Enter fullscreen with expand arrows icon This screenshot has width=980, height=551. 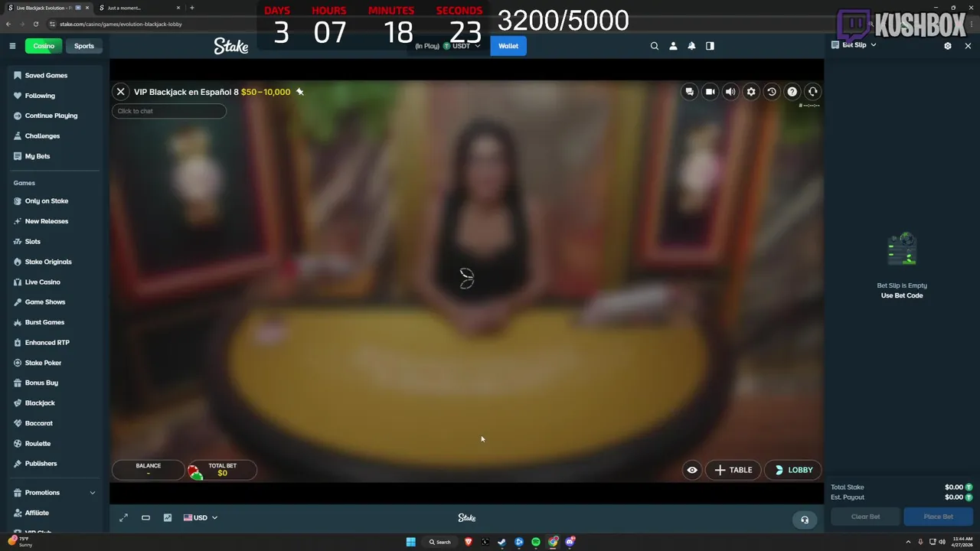click(123, 517)
